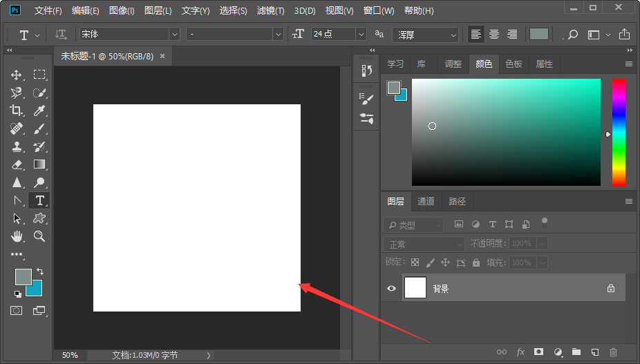Open the 不透明度 opacity dropdown arrow

pyautogui.click(x=542, y=244)
